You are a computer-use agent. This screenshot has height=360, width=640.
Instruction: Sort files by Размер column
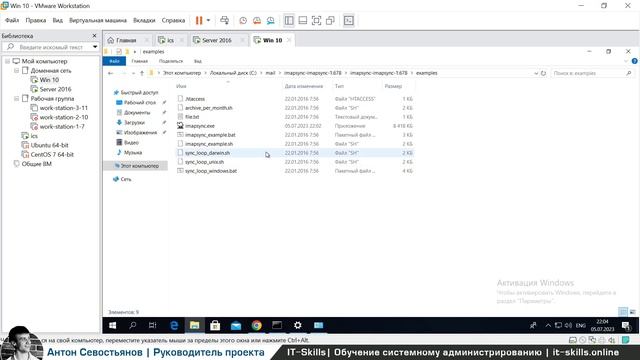[x=393, y=86]
